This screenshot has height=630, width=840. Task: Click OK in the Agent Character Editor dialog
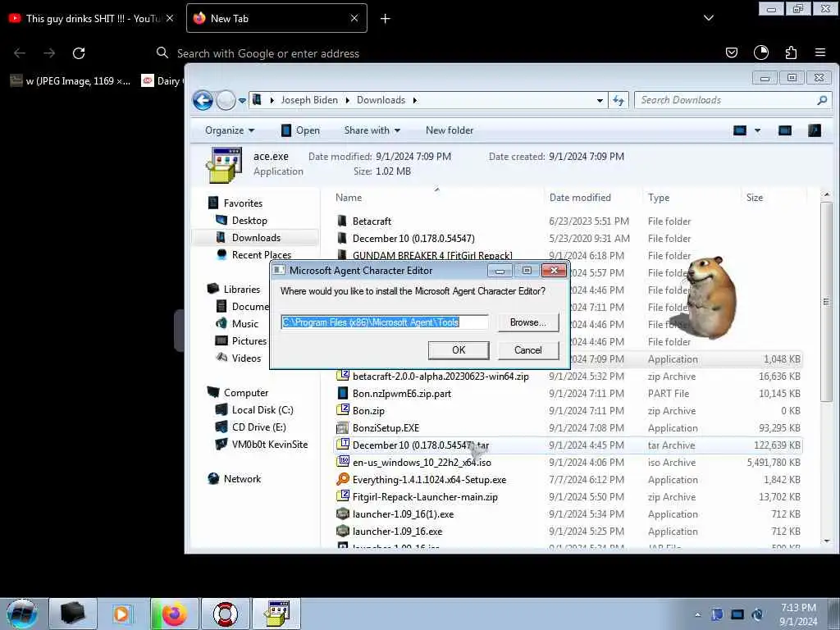click(x=459, y=349)
